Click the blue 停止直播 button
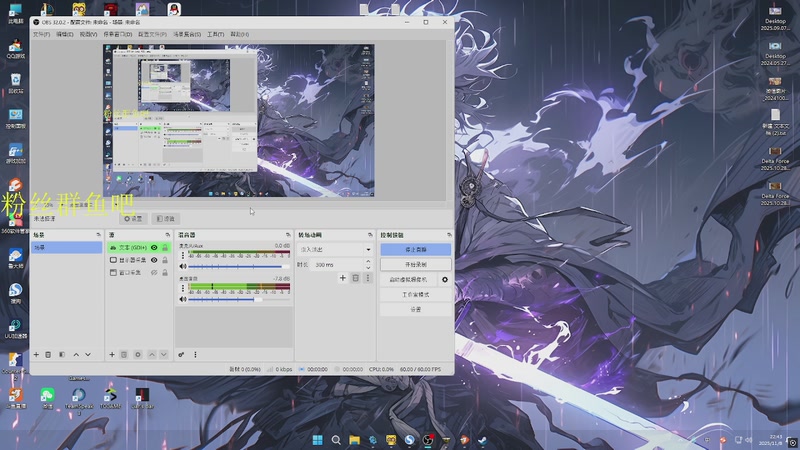 pyautogui.click(x=415, y=249)
